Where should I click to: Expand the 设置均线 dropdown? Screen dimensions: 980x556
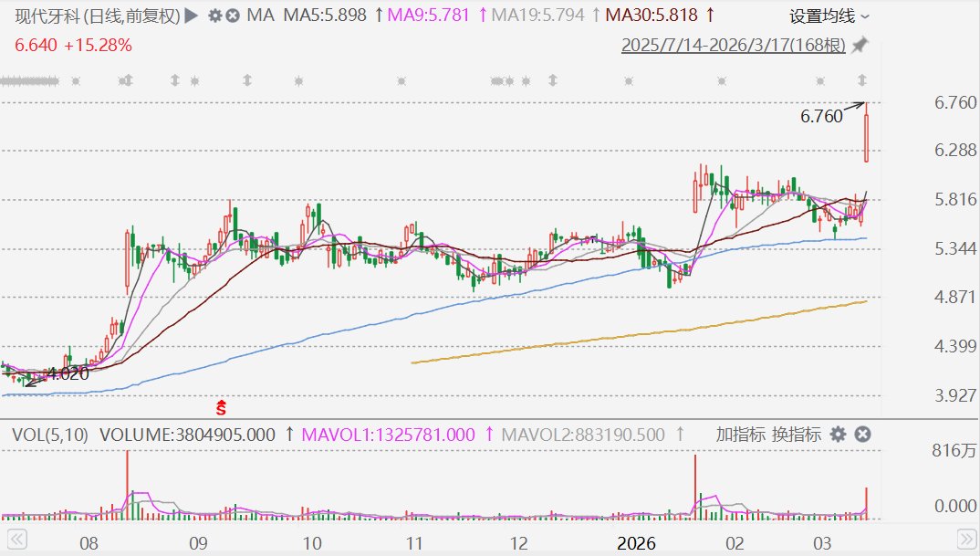829,16
